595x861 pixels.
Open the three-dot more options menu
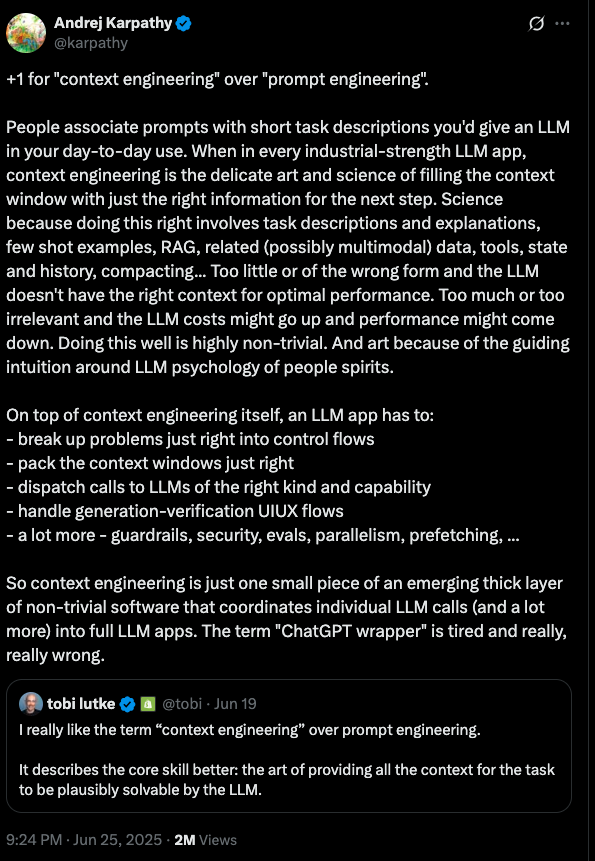(x=563, y=24)
